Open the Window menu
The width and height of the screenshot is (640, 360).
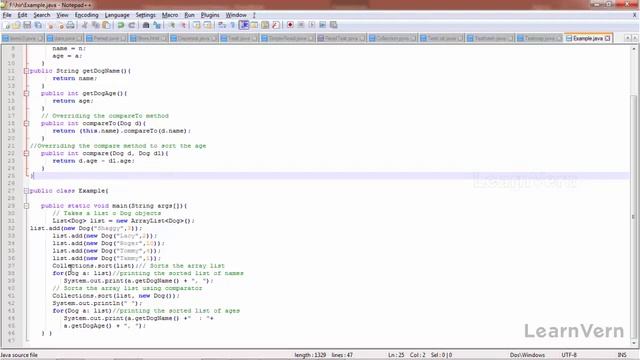[236, 15]
